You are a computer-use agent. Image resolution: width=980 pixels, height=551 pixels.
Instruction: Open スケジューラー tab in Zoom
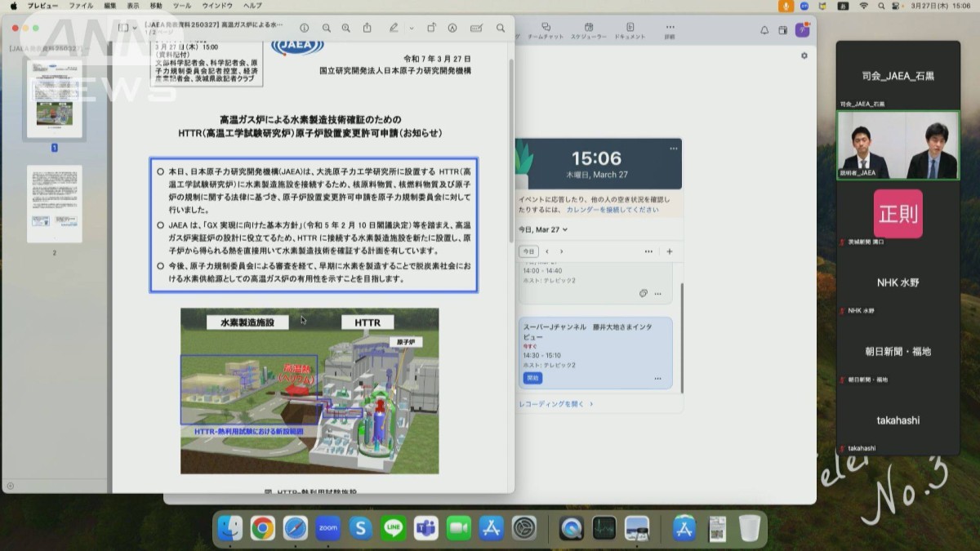pyautogui.click(x=588, y=31)
